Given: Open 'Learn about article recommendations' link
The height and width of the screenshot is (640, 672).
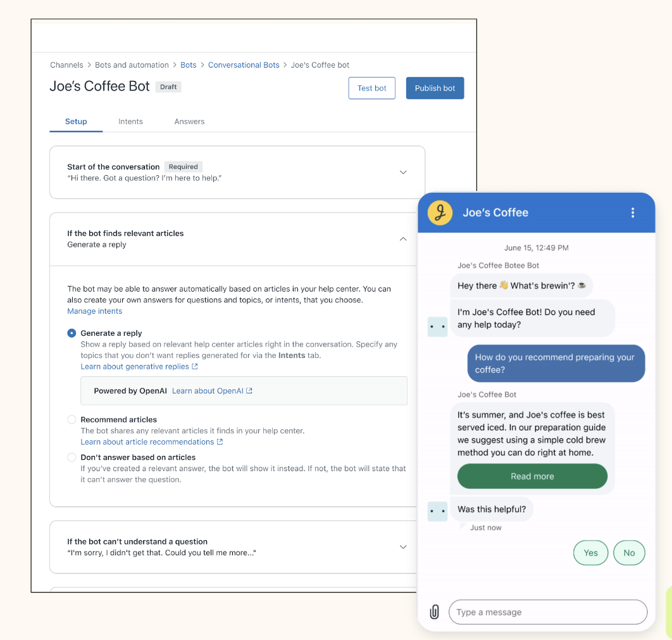Looking at the screenshot, I should [152, 442].
